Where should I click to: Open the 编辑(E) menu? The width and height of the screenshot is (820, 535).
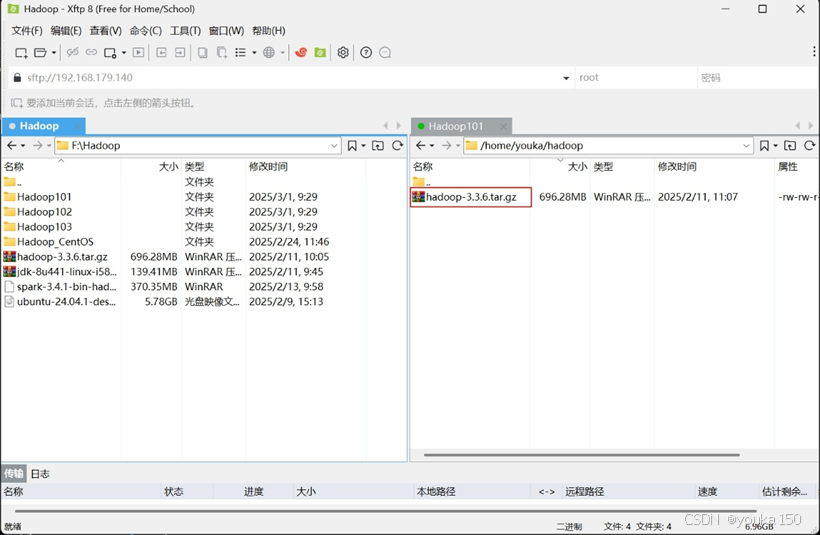(66, 31)
